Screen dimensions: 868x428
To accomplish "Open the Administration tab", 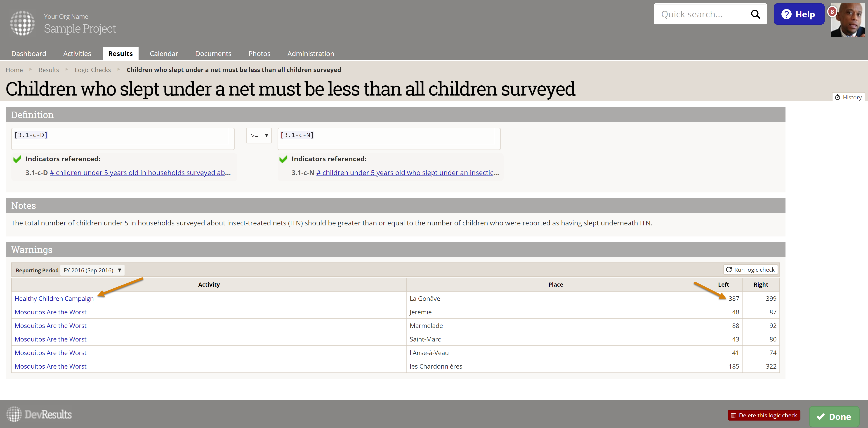I will tap(310, 54).
